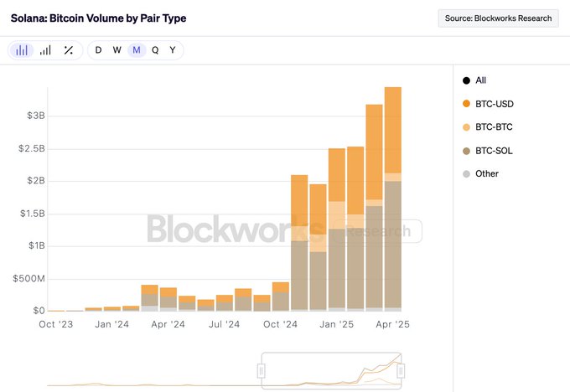Toggle the Other series label
570x392 pixels.
pos(487,174)
